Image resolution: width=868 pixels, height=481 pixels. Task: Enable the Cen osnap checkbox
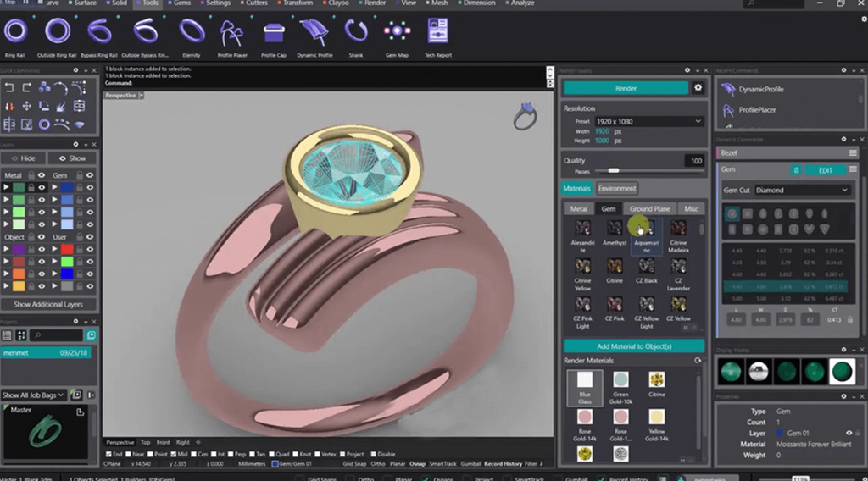[194, 455]
